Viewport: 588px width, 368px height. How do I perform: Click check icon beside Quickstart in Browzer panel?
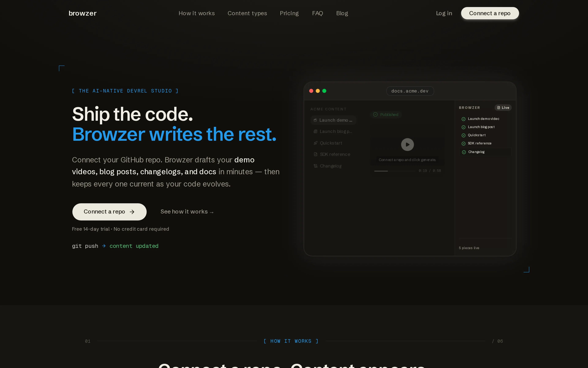(463, 135)
